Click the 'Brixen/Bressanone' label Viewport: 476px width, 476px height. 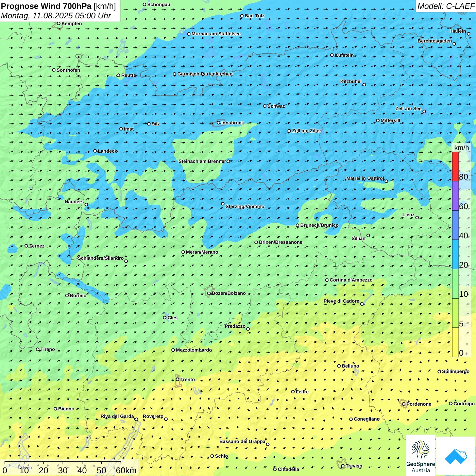click(280, 242)
